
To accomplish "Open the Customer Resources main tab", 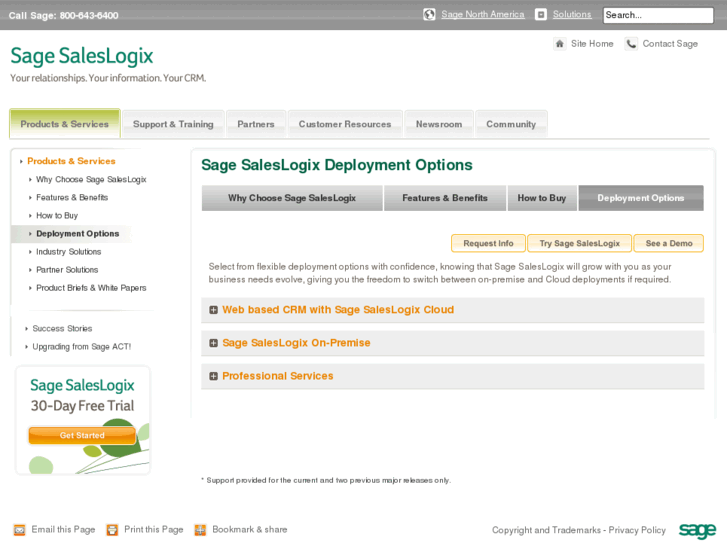I will 345,124.
